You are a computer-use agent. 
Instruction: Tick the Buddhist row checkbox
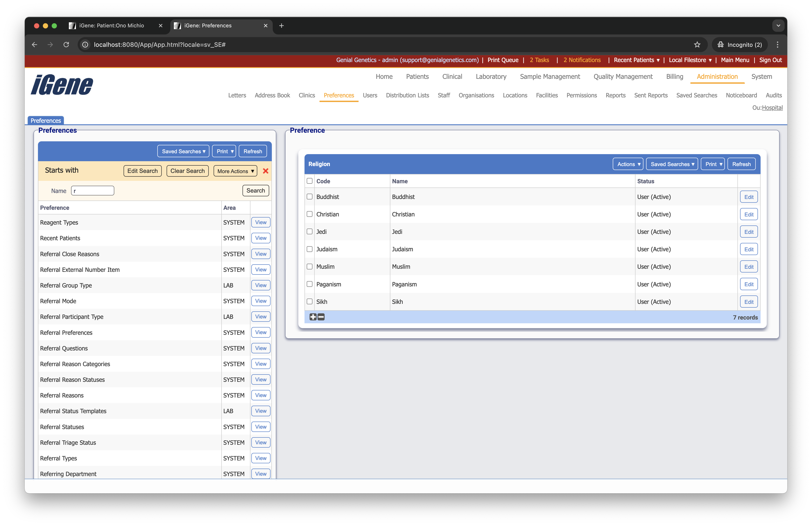(x=309, y=197)
